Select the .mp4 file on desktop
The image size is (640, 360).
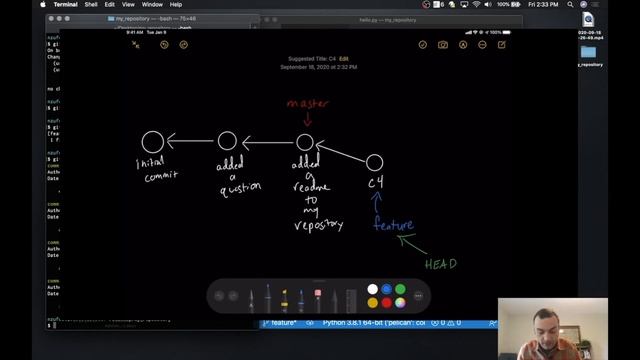click(589, 25)
